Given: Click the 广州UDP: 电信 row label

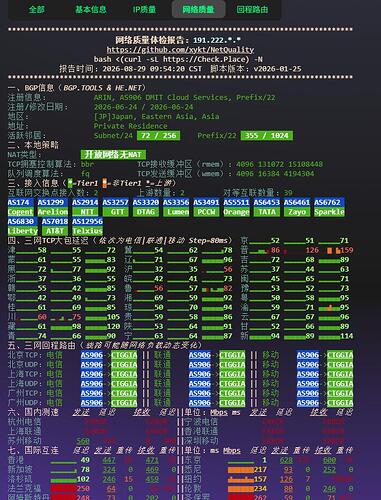Looking at the screenshot, I should click(35, 403).
